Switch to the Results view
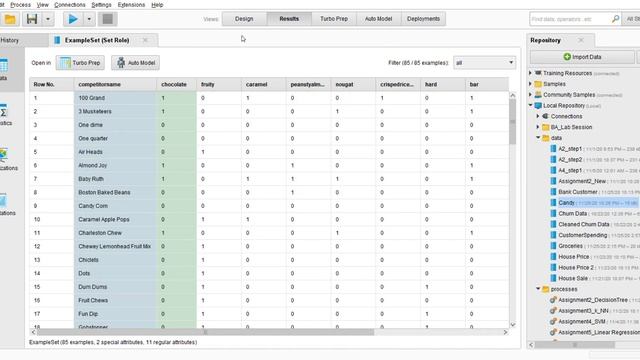640x360 pixels. pyautogui.click(x=289, y=19)
